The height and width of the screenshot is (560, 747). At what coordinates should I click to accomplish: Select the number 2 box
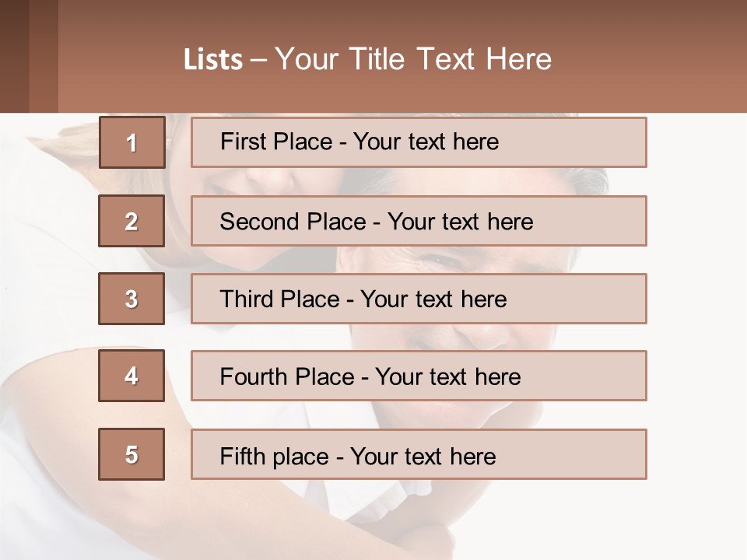pyautogui.click(x=132, y=221)
